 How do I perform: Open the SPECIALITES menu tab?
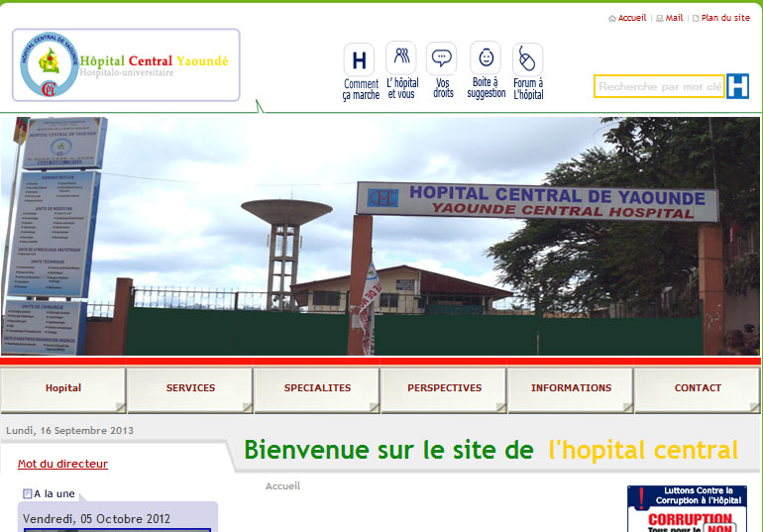point(317,390)
